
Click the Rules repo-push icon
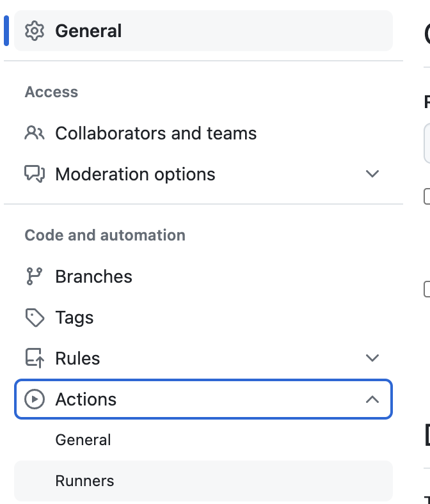[35, 358]
